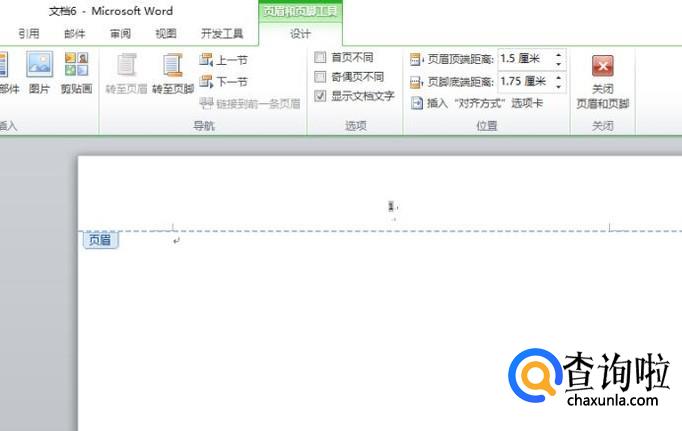The width and height of the screenshot is (682, 431).
Task: Click the paragraph mark below the header line
Action: click(x=176, y=240)
